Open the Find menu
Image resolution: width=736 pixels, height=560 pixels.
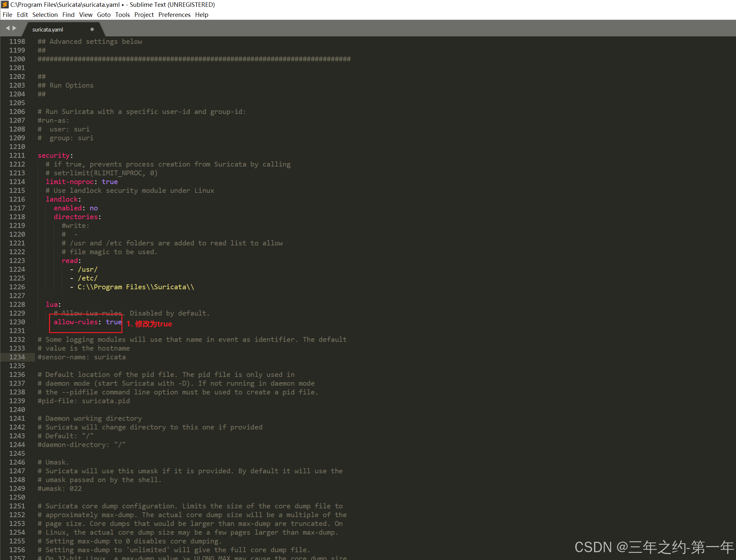click(x=68, y=15)
